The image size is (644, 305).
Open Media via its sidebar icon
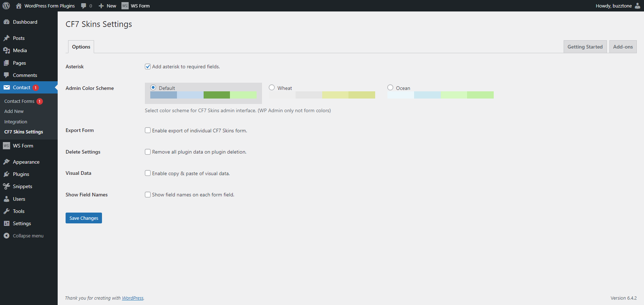point(6,50)
